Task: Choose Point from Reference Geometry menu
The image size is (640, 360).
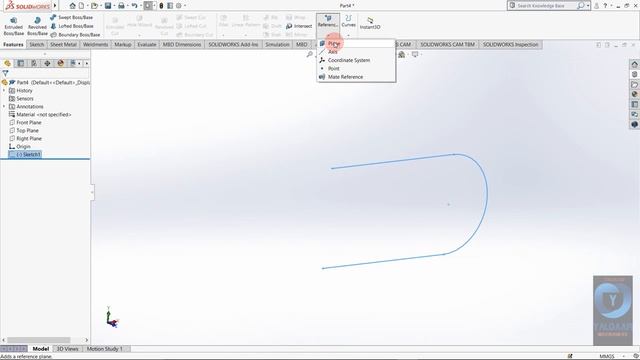Action: pyautogui.click(x=356, y=69)
